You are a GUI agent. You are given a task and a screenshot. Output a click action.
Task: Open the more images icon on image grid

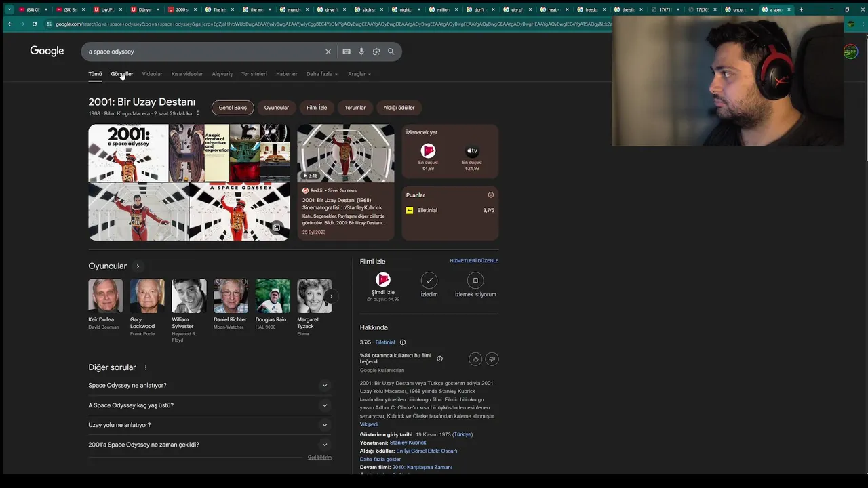pos(277,228)
